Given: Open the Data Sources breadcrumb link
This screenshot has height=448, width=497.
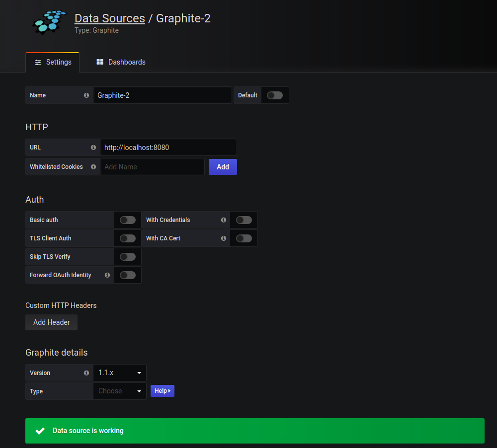Looking at the screenshot, I should 110,18.
